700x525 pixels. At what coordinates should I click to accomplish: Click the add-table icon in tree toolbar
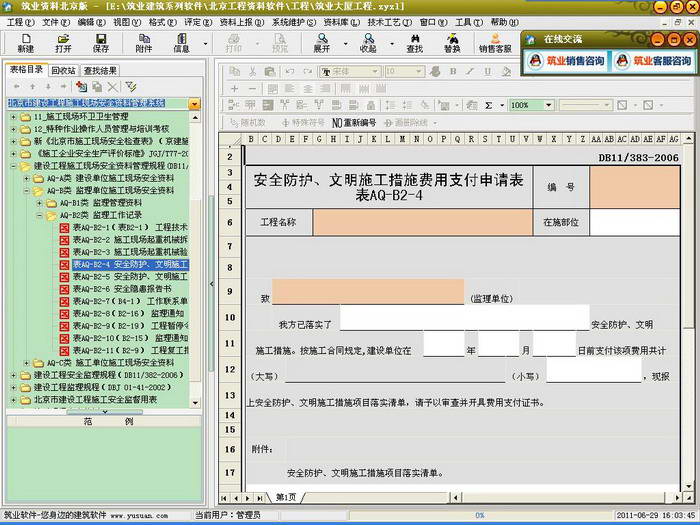click(x=81, y=87)
